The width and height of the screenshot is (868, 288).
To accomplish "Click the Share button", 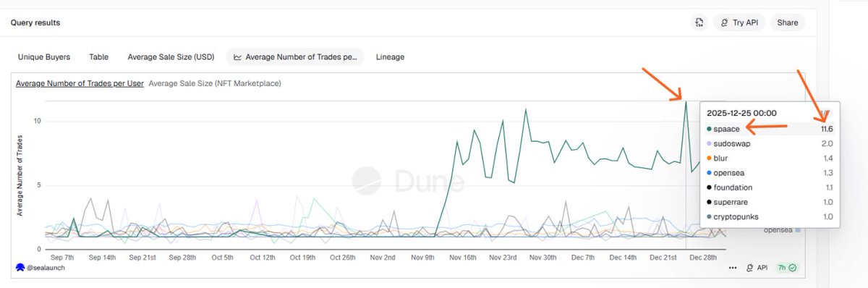I will pos(787,22).
